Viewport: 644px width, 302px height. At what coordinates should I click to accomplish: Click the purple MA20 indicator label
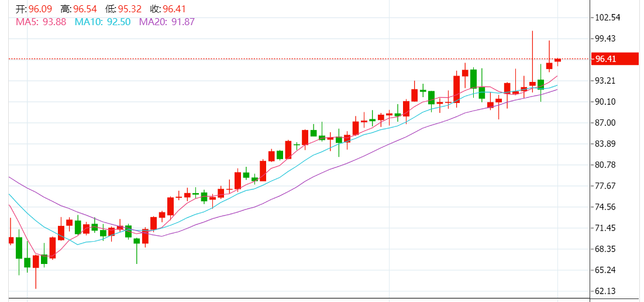[167, 22]
